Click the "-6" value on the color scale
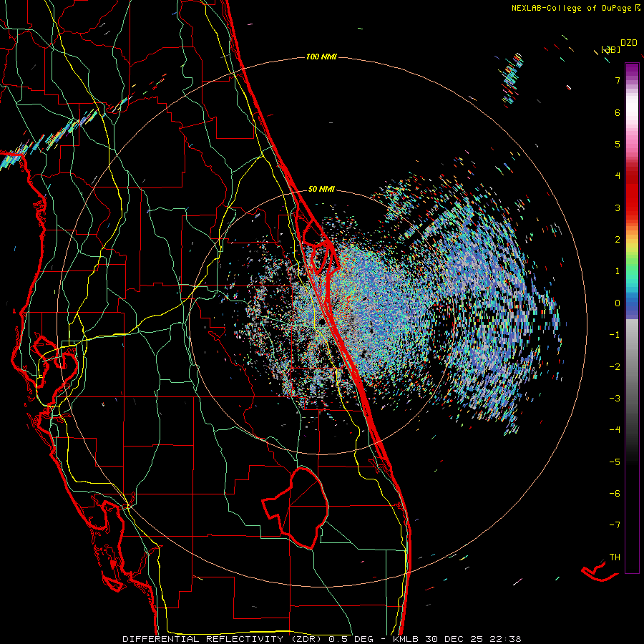The image size is (644, 644). pos(615,494)
